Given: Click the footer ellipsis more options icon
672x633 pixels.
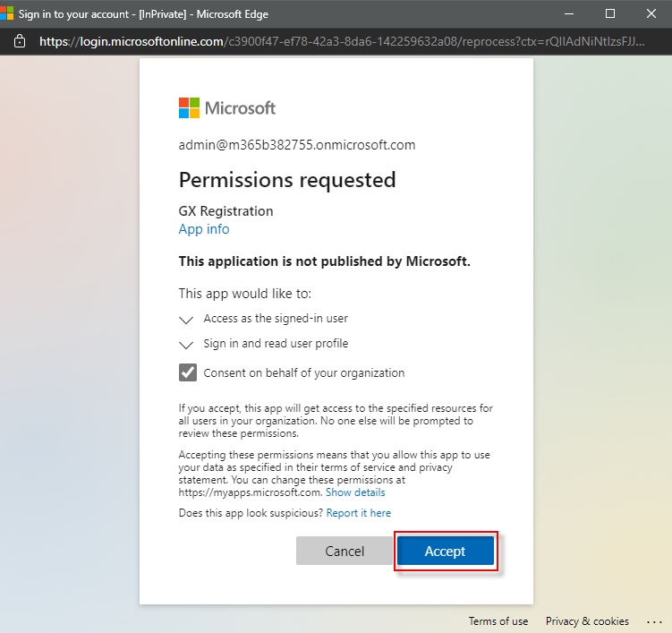Looking at the screenshot, I should click(654, 621).
